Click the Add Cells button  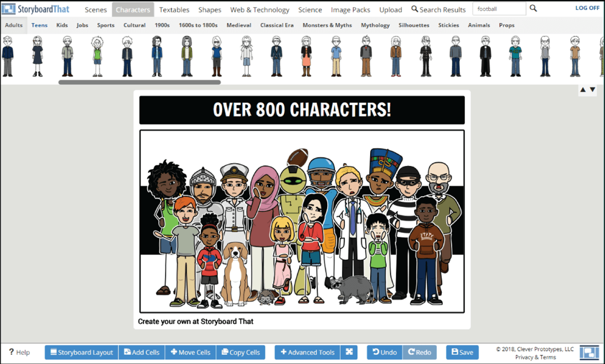coord(142,352)
